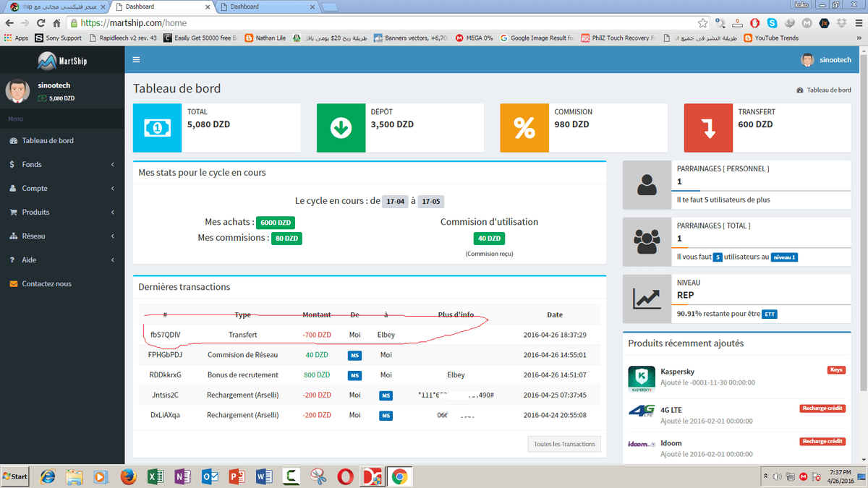Image resolution: width=868 pixels, height=488 pixels.
Task: Open sinootech user menu in header
Action: (x=826, y=60)
